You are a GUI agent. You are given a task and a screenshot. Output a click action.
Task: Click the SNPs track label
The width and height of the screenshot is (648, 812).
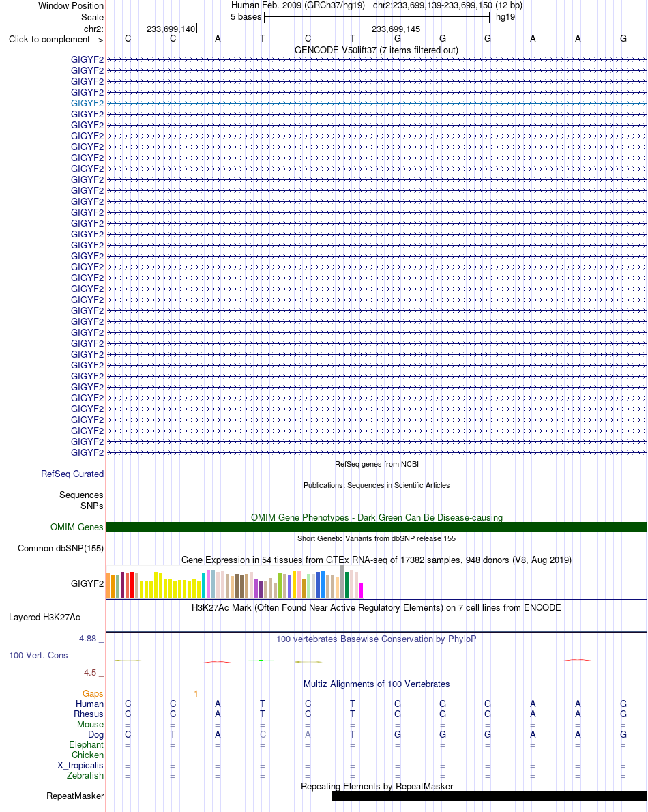pos(91,506)
